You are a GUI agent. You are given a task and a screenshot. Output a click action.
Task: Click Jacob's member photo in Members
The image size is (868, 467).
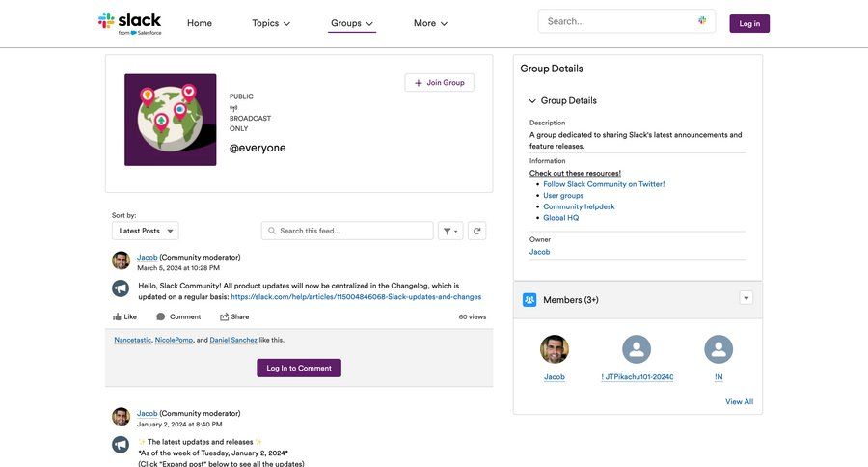(x=555, y=349)
